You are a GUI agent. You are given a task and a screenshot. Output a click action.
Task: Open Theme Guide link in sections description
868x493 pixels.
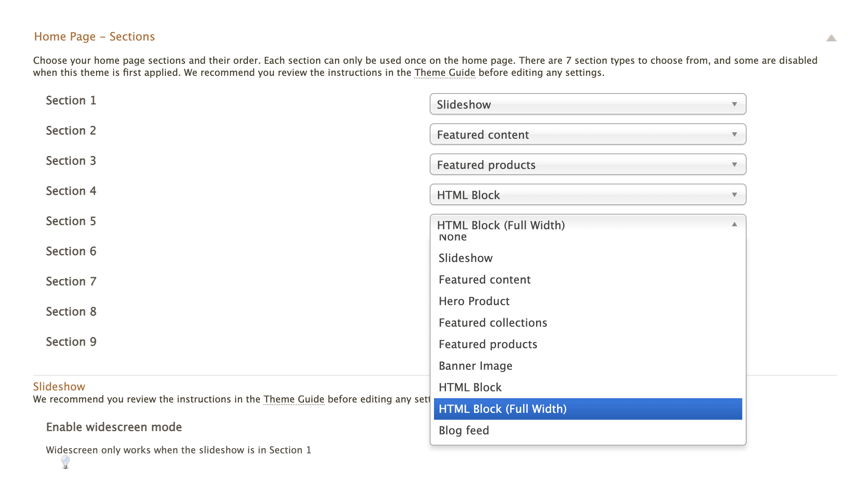pos(444,73)
